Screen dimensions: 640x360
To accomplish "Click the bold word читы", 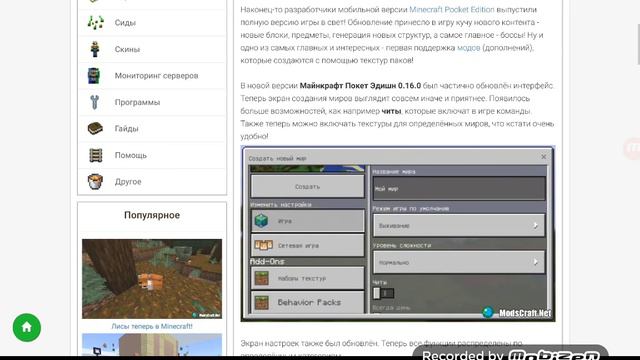I will coord(391,111).
